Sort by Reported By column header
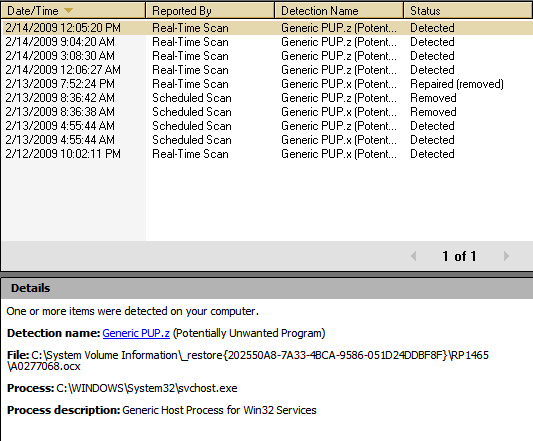This screenshot has height=441, width=533. click(x=210, y=11)
